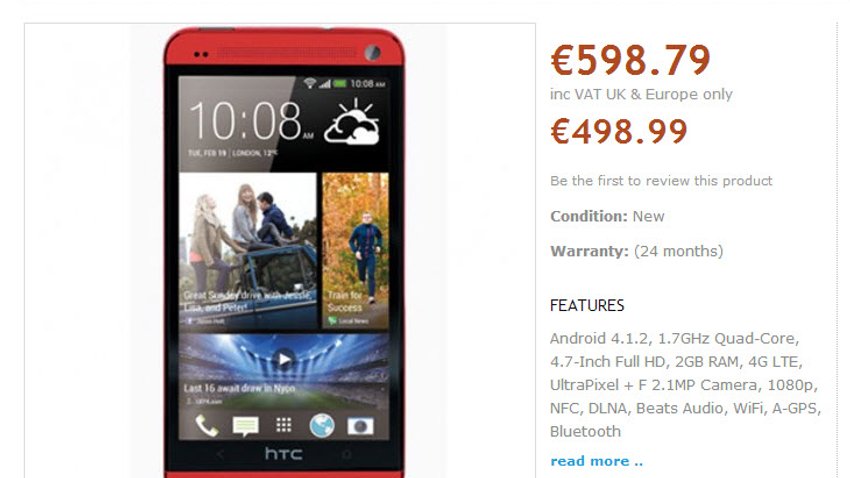Tap the green phone dialer icon
This screenshot has height=478, width=850.
click(x=207, y=427)
